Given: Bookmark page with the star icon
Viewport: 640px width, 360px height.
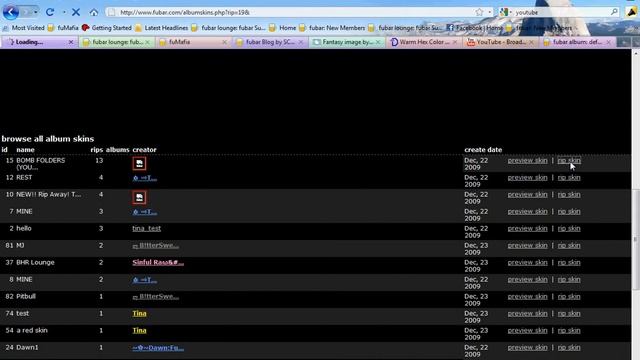Looking at the screenshot, I should 479,12.
